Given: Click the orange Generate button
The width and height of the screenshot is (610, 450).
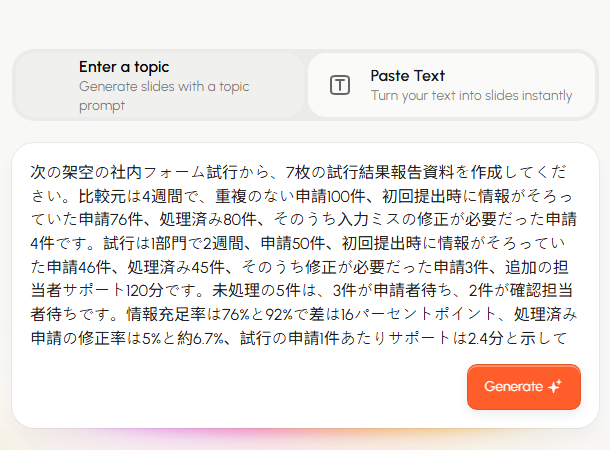Looking at the screenshot, I should (524, 387).
